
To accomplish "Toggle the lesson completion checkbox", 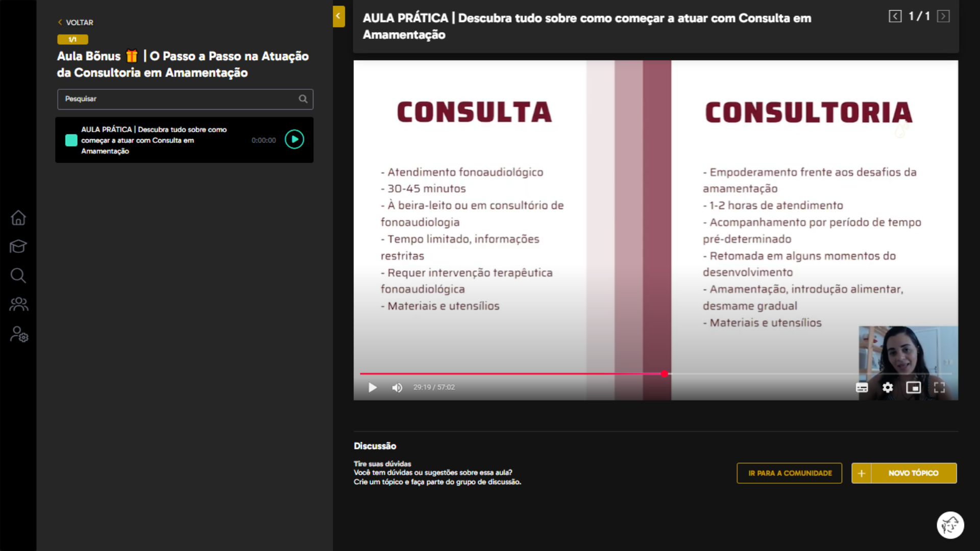I will 71,140.
